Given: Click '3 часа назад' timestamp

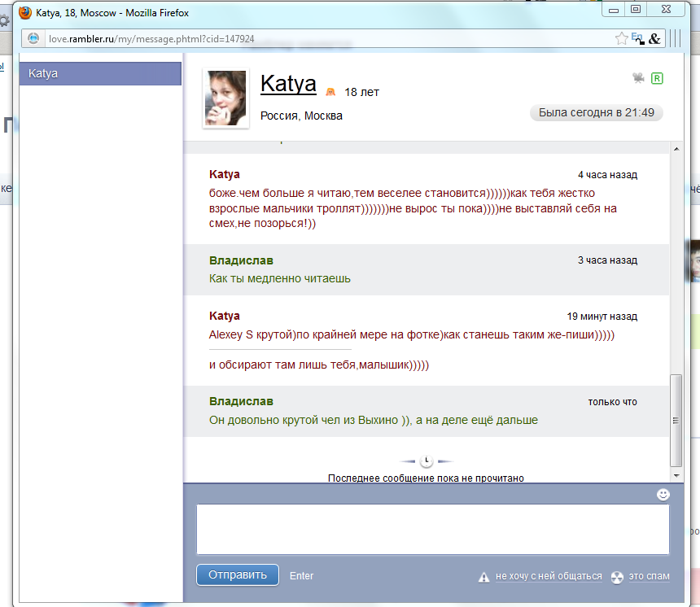Looking at the screenshot, I should click(607, 260).
